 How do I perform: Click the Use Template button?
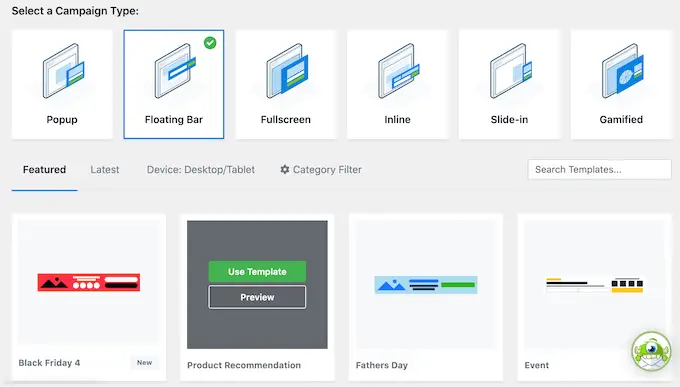[x=257, y=272]
